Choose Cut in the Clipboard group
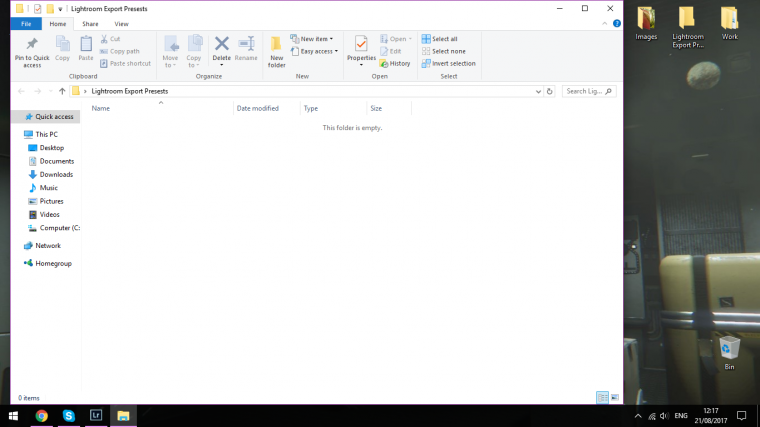The height and width of the screenshot is (427, 760). pos(110,39)
